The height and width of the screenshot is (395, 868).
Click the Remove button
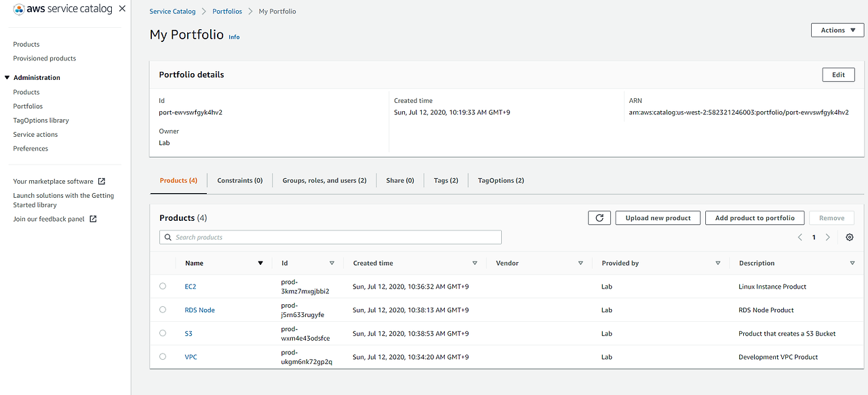831,217
